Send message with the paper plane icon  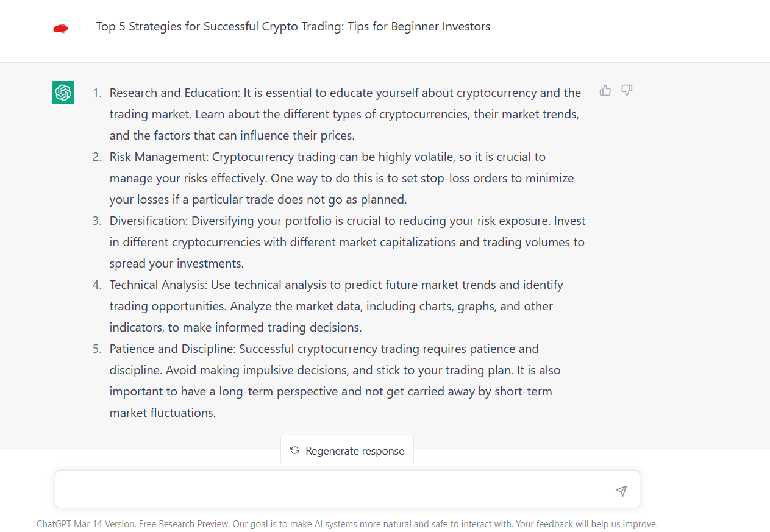pos(621,491)
